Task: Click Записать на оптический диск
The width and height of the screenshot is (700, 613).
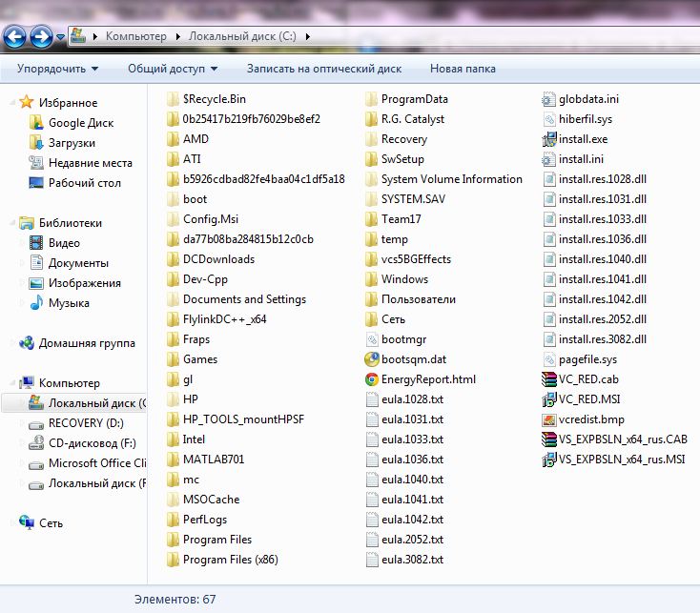Action: [324, 69]
